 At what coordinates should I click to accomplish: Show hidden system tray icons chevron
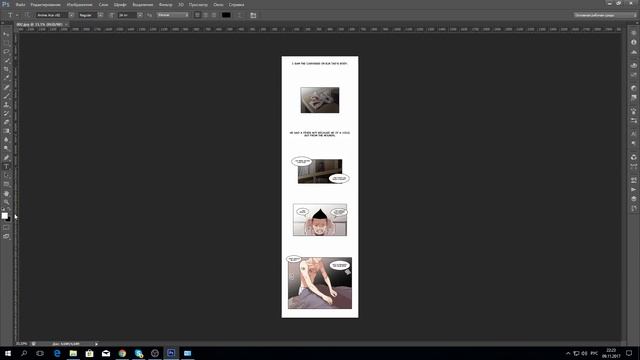[568, 353]
